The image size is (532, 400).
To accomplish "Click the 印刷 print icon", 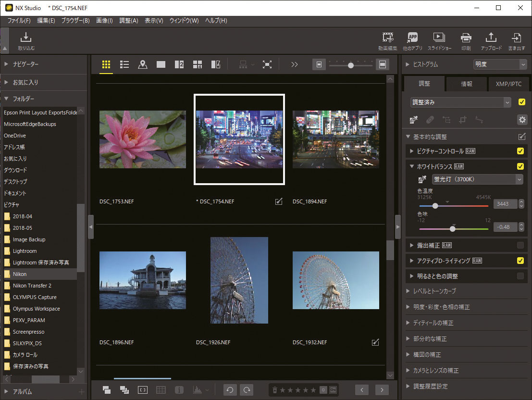I will tap(466, 41).
